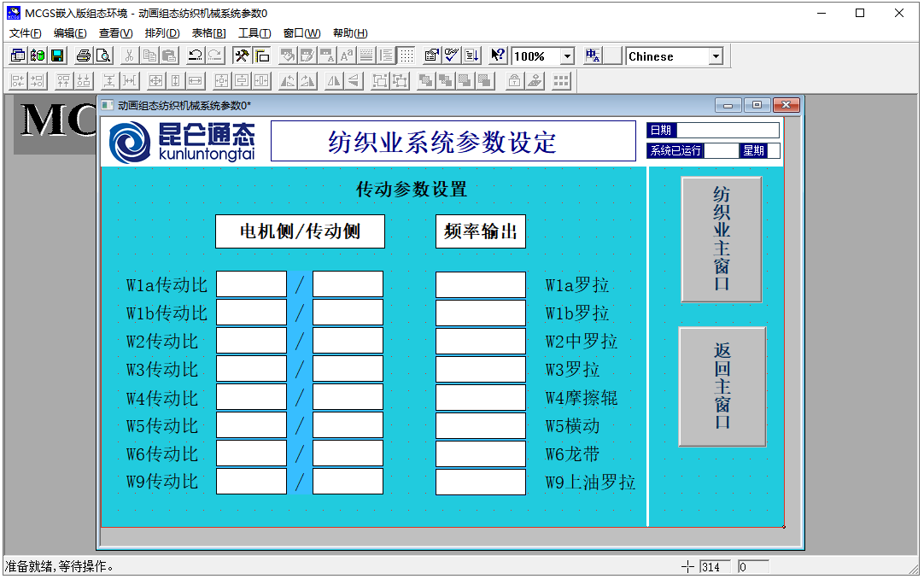Click the multi-copy grid icon

pyautogui.click(x=561, y=80)
